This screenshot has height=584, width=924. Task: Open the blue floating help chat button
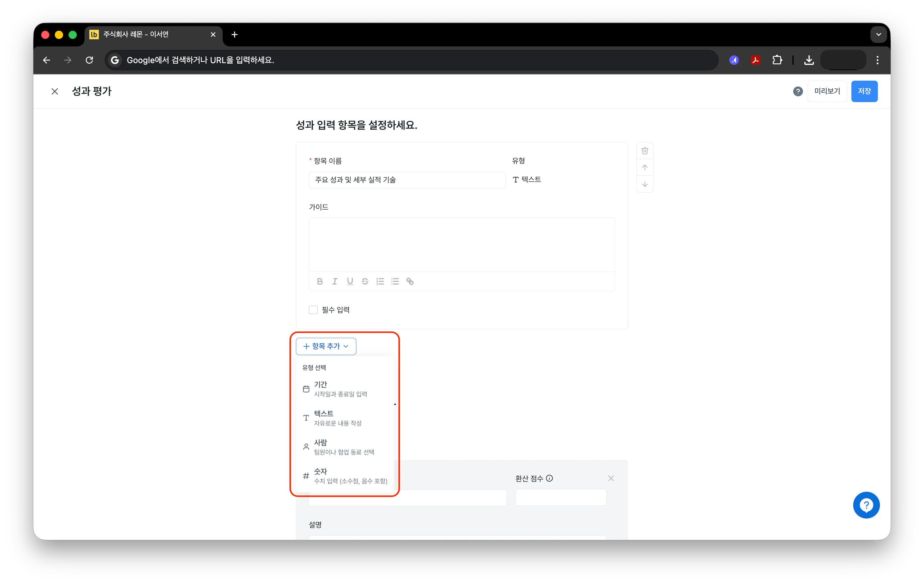click(x=866, y=505)
